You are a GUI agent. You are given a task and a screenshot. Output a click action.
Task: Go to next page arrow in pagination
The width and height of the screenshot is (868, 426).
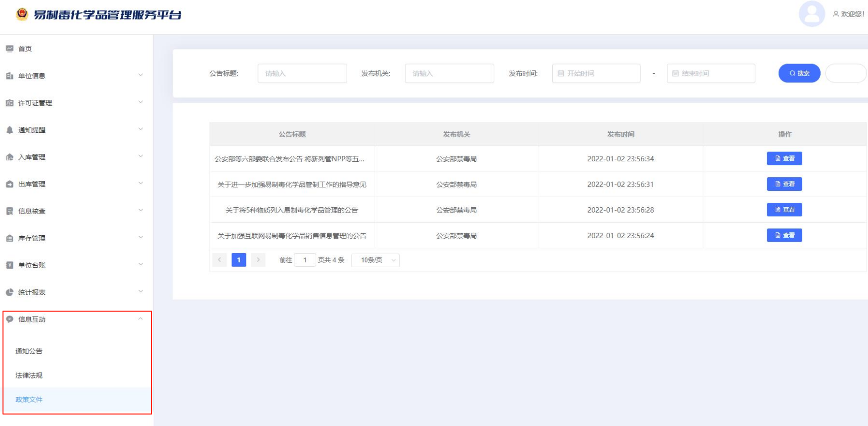tap(258, 260)
